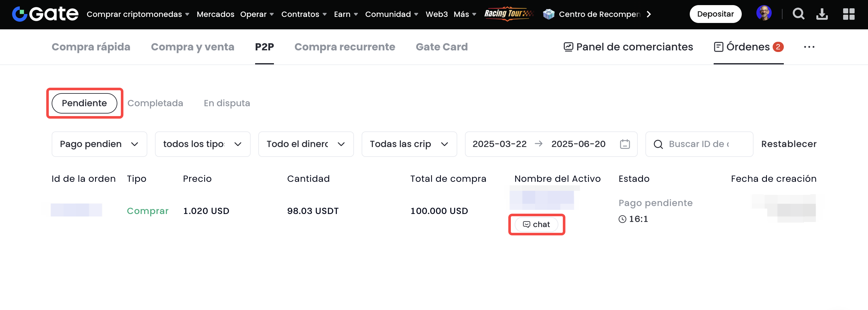Open the search magnifier in header
868x310 pixels.
(x=798, y=14)
